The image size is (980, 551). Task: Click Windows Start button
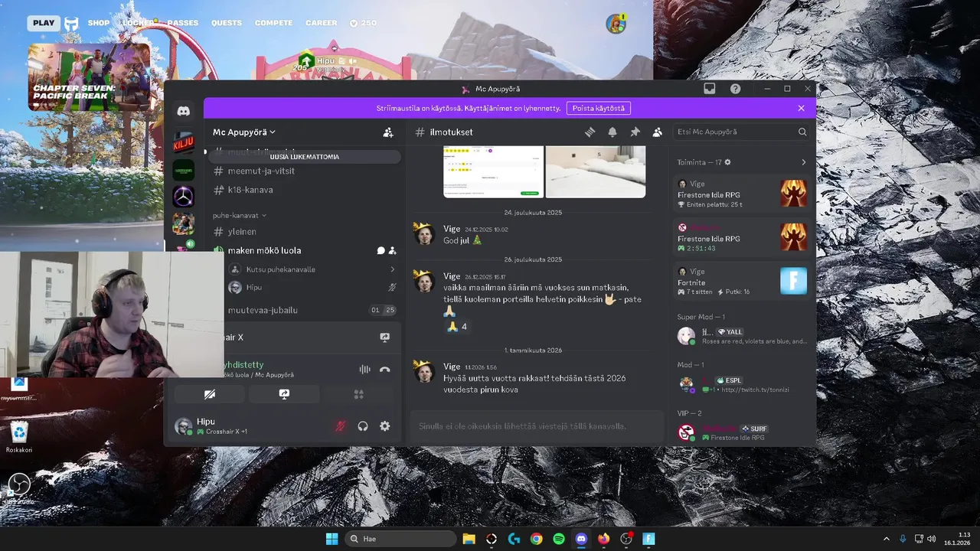click(x=332, y=539)
